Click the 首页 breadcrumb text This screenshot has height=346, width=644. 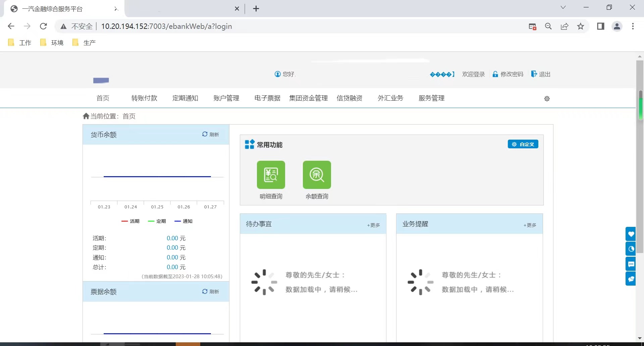(129, 116)
